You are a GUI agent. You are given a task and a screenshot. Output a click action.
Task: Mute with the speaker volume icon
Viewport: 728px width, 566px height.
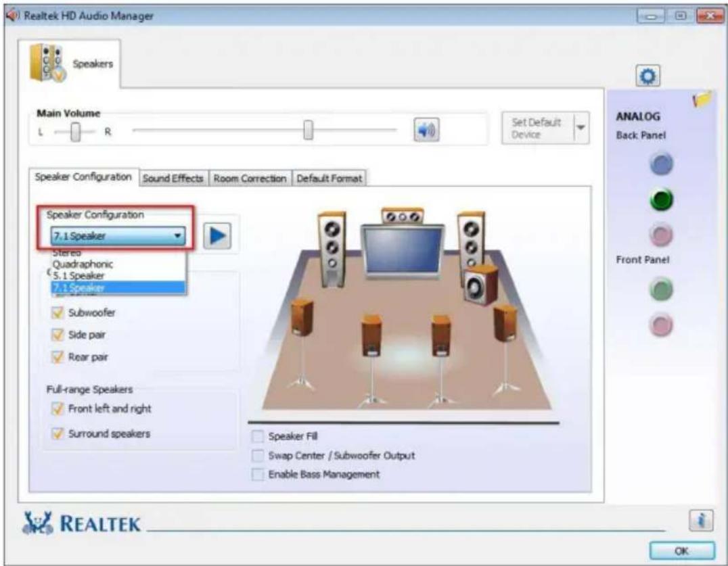tap(426, 130)
